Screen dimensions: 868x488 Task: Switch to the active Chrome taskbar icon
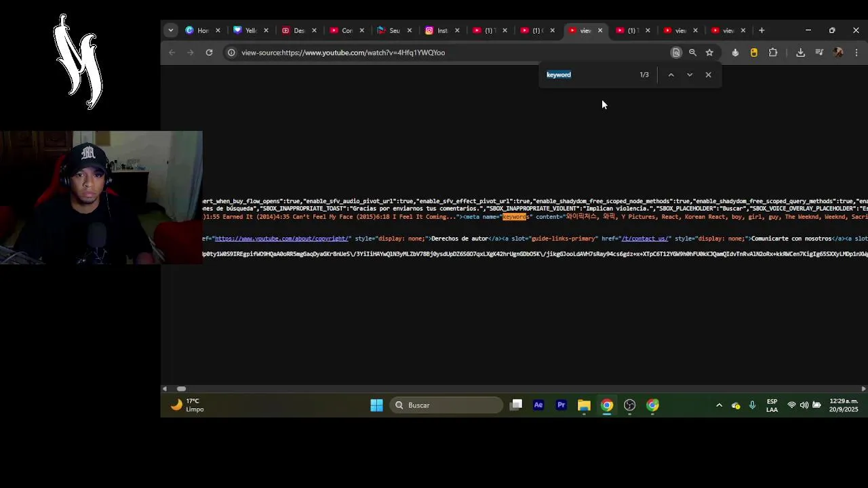point(607,405)
